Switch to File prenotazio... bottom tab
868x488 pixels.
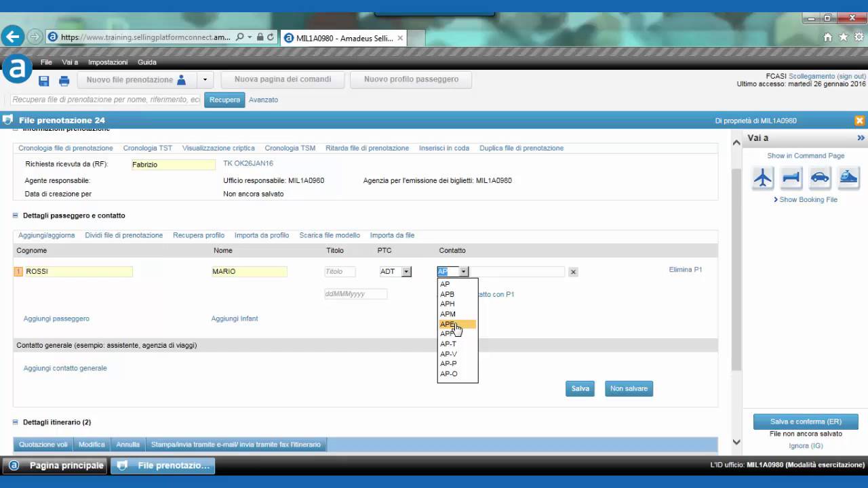163,466
